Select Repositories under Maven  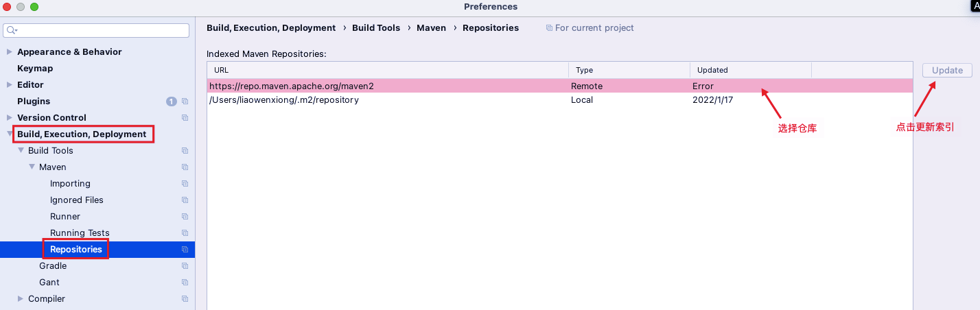tap(76, 250)
